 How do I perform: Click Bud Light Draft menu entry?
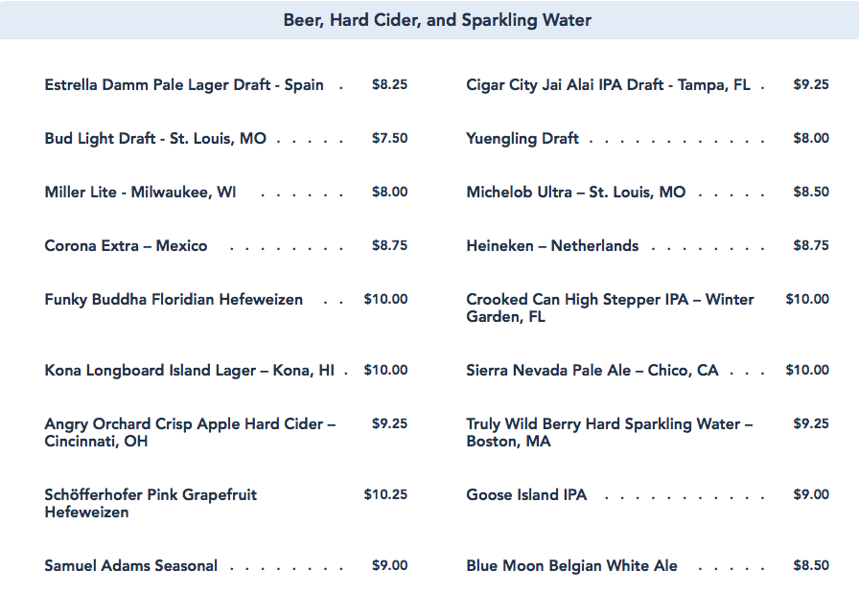tap(155, 138)
